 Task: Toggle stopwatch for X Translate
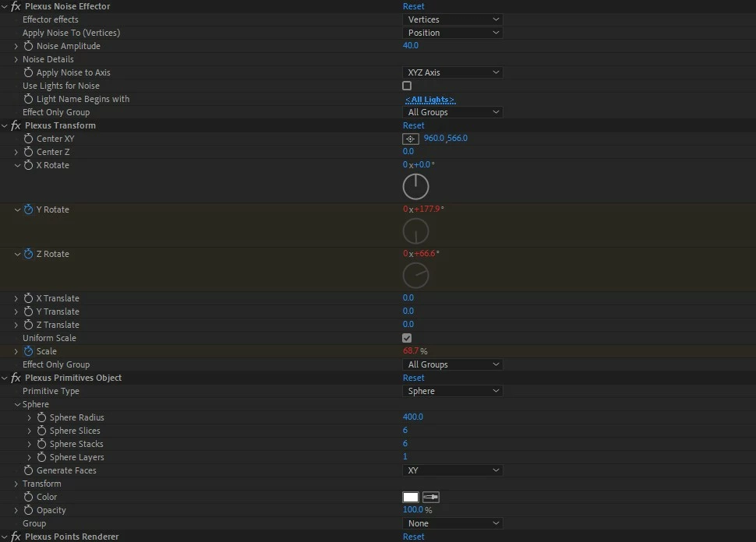28,298
